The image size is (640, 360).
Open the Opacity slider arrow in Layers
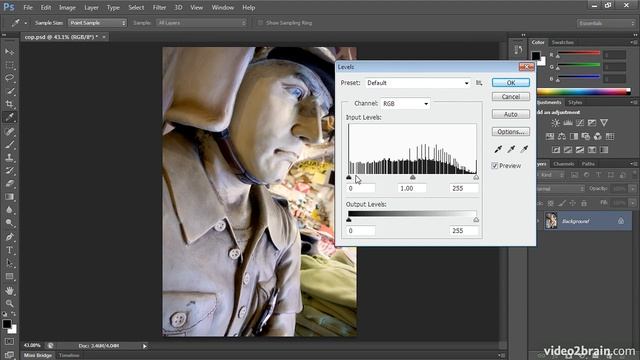633,189
